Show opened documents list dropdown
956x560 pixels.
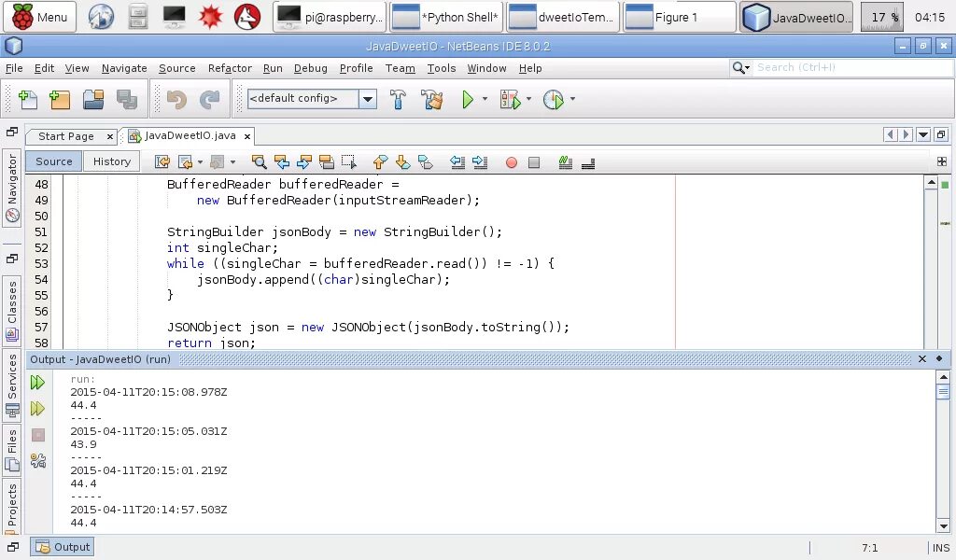click(x=923, y=134)
